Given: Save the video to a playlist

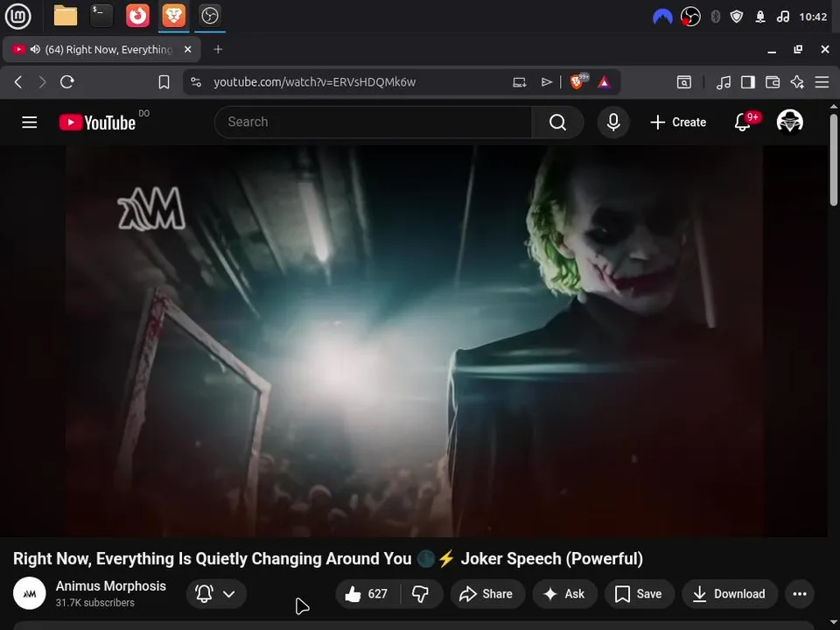Looking at the screenshot, I should 639,593.
